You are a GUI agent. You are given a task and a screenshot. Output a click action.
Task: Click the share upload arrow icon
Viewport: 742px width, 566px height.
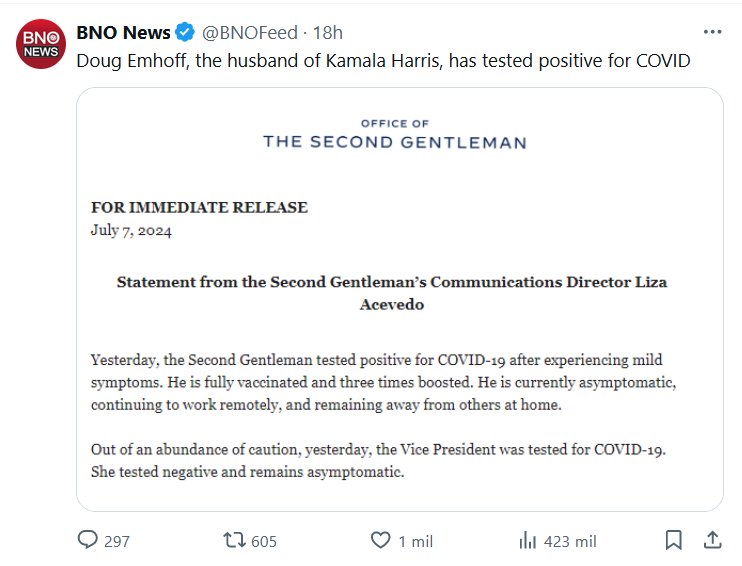click(712, 540)
